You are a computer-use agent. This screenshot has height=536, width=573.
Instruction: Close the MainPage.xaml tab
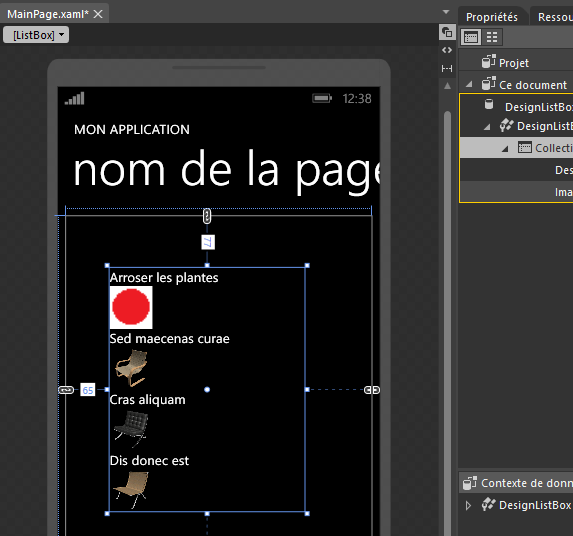[x=98, y=14]
